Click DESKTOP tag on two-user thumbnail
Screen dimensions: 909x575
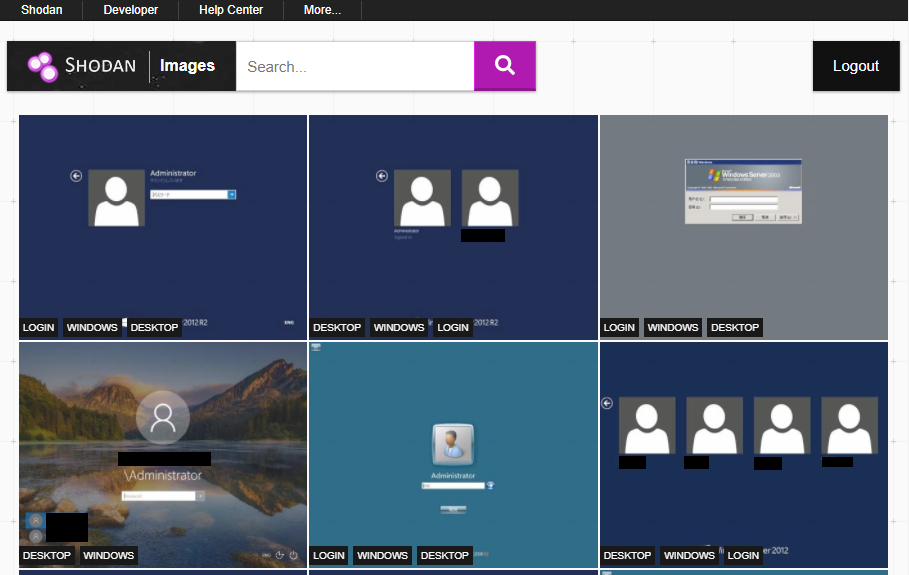(x=337, y=327)
